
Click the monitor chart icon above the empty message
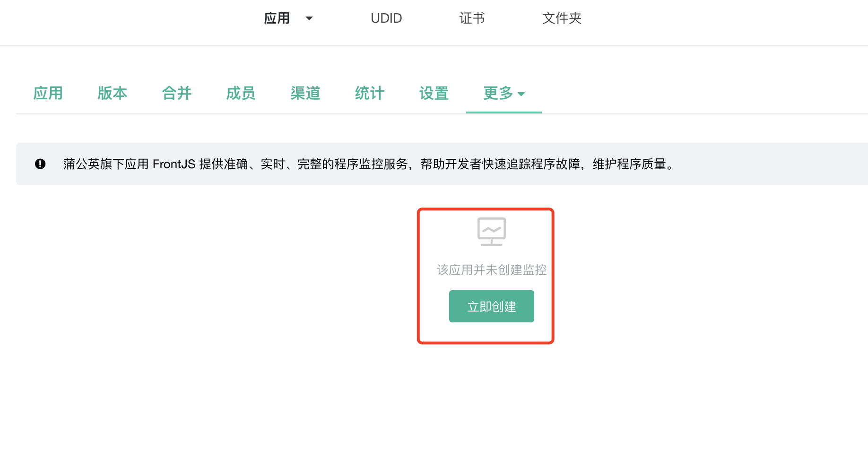(491, 231)
